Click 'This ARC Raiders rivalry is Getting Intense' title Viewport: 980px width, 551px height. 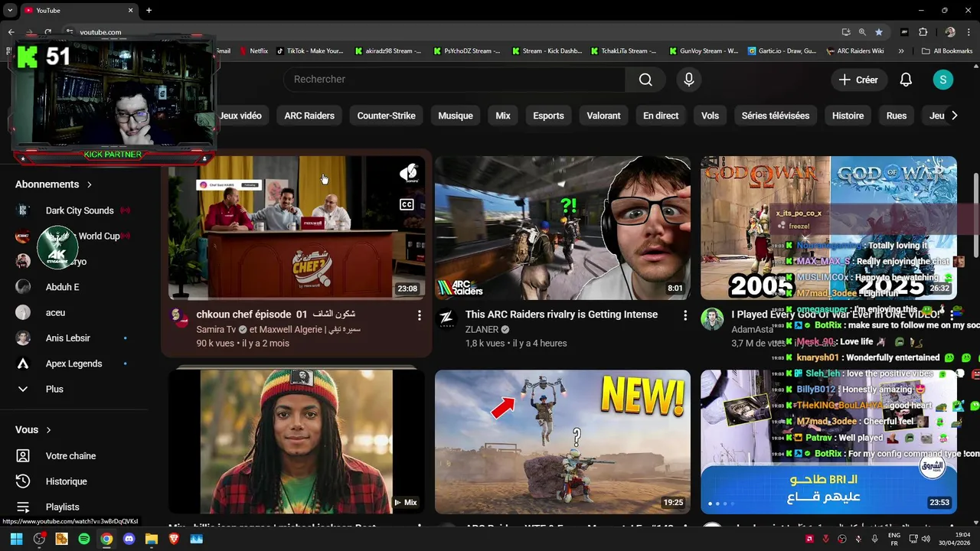point(561,315)
